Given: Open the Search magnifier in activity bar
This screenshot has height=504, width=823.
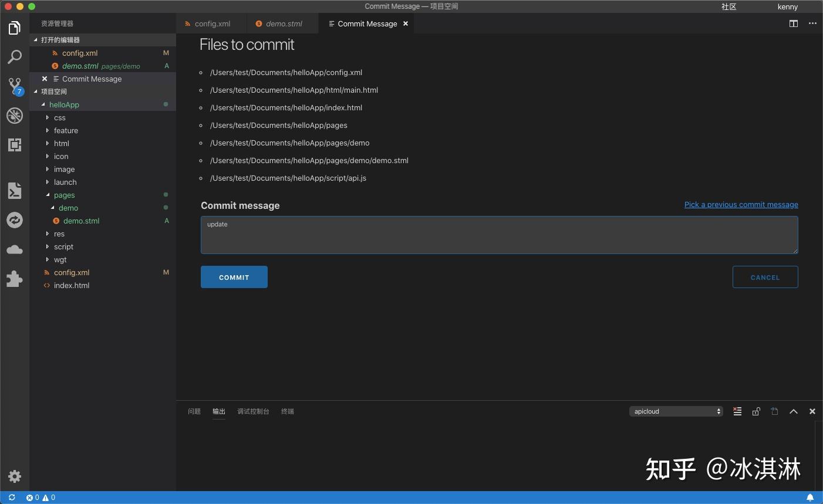Looking at the screenshot, I should coord(15,57).
